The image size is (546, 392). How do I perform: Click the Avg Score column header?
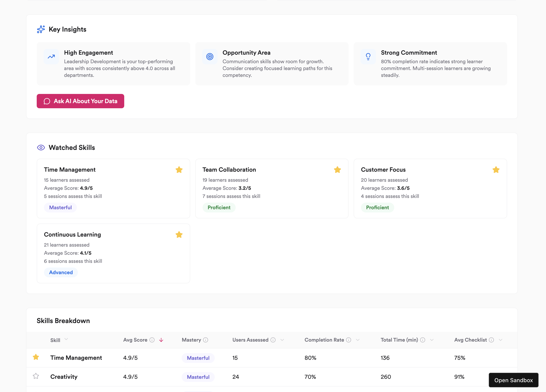coord(135,340)
